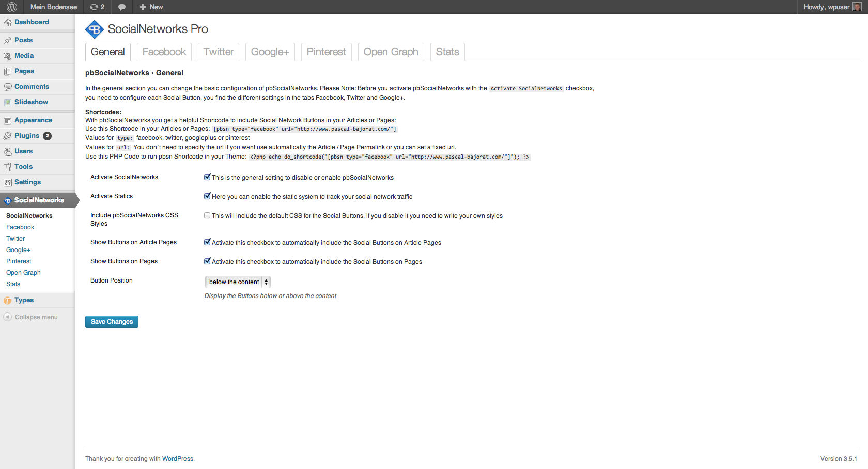
Task: Click the Collapse menu arrow icon
Action: [x=8, y=317]
